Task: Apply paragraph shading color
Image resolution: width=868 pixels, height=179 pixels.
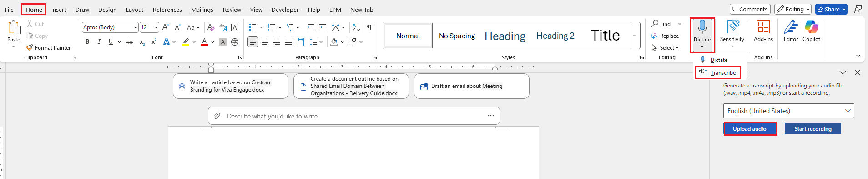Action: (x=334, y=42)
